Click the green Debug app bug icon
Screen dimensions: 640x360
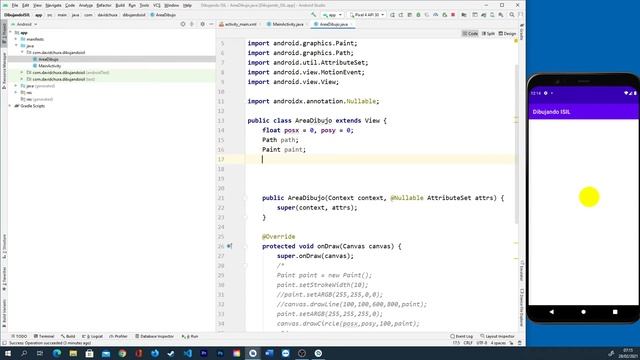pyautogui.click(x=418, y=15)
